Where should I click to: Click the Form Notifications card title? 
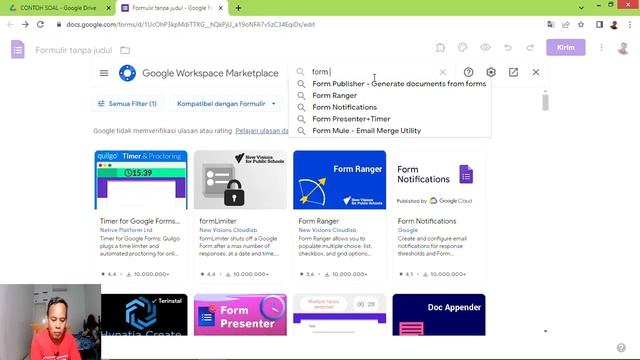427,221
